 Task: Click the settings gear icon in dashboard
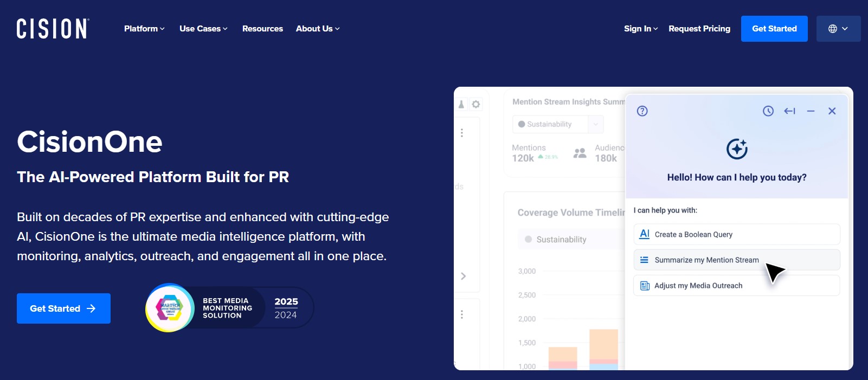coord(475,104)
